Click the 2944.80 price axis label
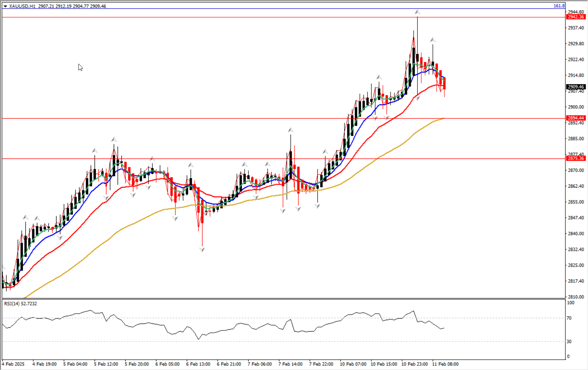The image size is (588, 370). (x=576, y=12)
